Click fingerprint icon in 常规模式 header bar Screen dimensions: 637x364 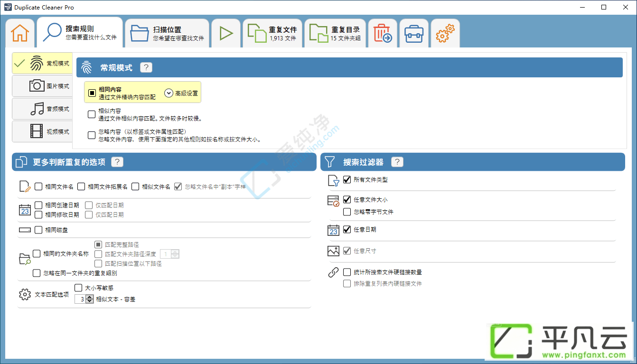pos(86,67)
